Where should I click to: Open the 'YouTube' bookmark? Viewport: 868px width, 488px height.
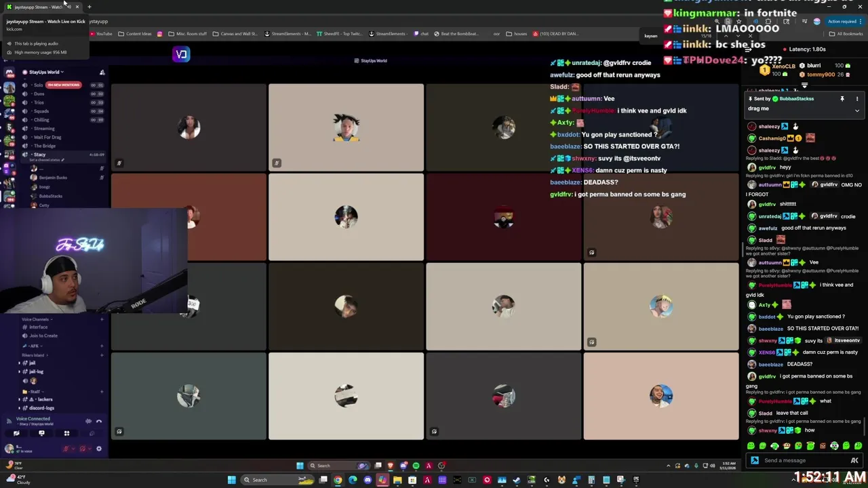tap(101, 34)
